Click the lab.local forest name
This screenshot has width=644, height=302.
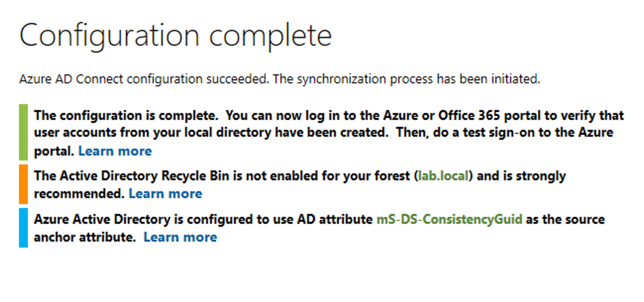tap(443, 176)
